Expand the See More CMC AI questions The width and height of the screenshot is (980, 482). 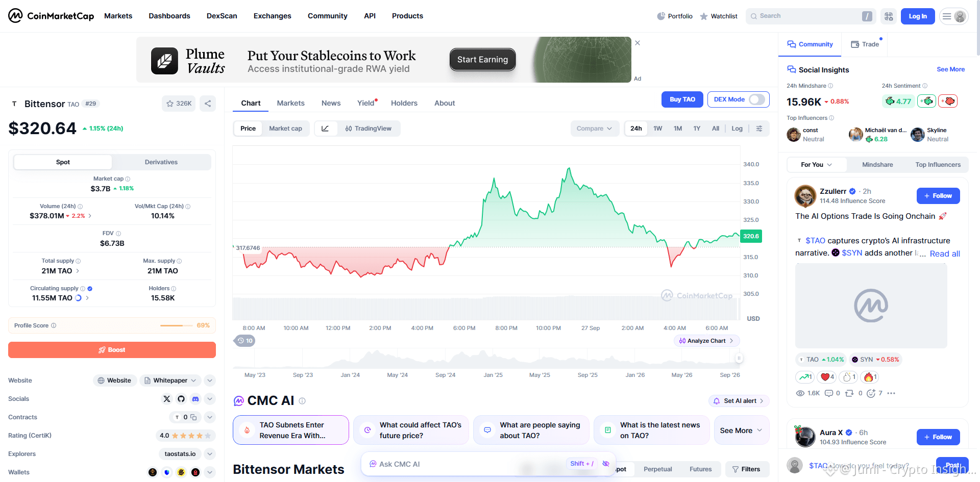point(741,430)
